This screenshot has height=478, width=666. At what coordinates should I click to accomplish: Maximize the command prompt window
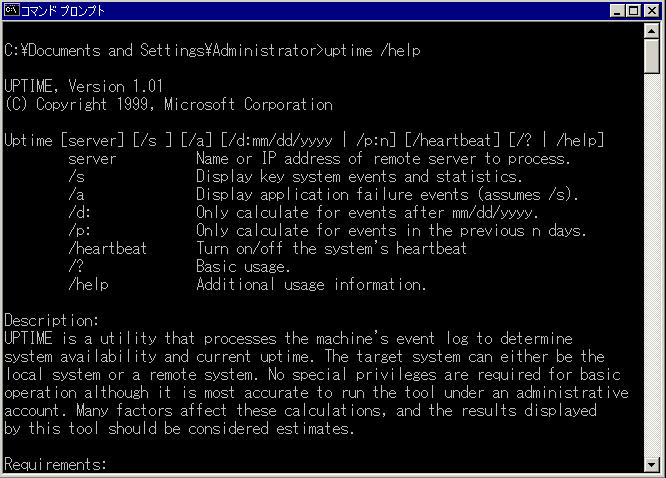[633, 11]
